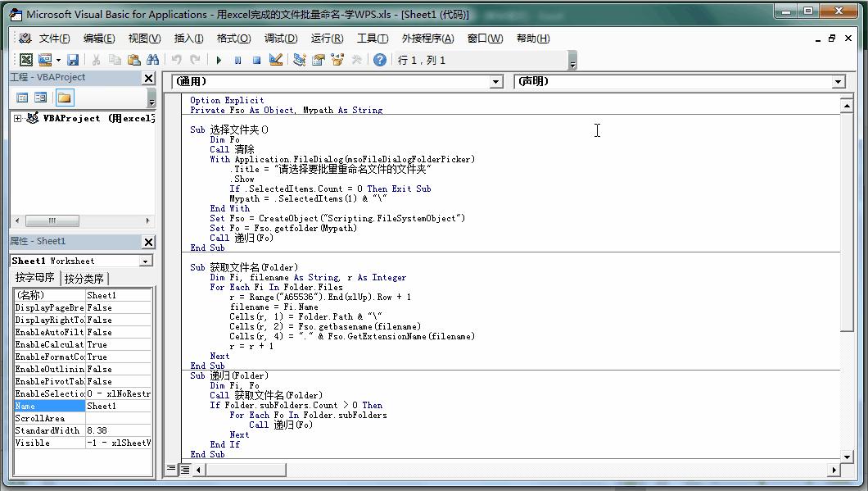Open the (通用) object dropdown
Viewport: 868px width, 491px height.
click(x=495, y=82)
